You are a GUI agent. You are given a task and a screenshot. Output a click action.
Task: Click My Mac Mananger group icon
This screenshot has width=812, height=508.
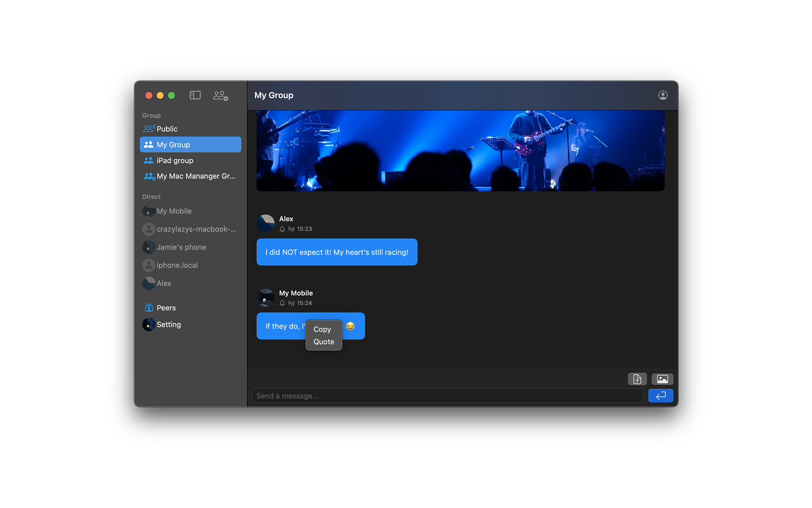(149, 176)
